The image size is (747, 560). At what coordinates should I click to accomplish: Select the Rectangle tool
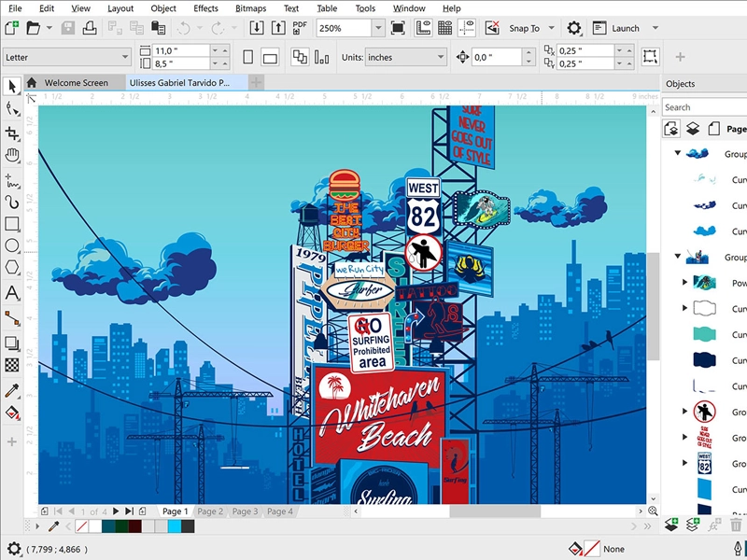tap(12, 224)
